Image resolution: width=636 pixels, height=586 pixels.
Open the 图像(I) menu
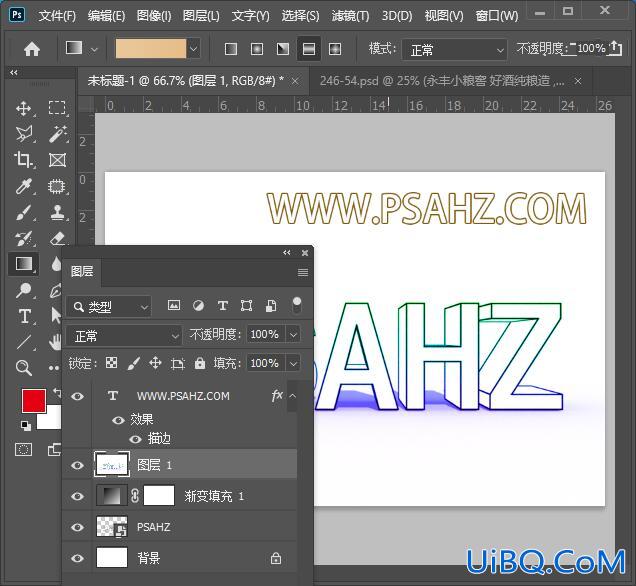point(154,16)
